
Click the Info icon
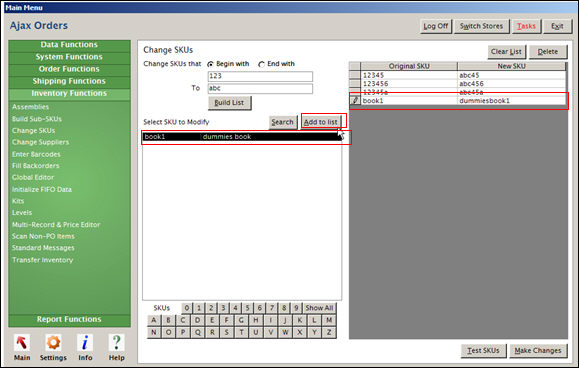point(85,343)
